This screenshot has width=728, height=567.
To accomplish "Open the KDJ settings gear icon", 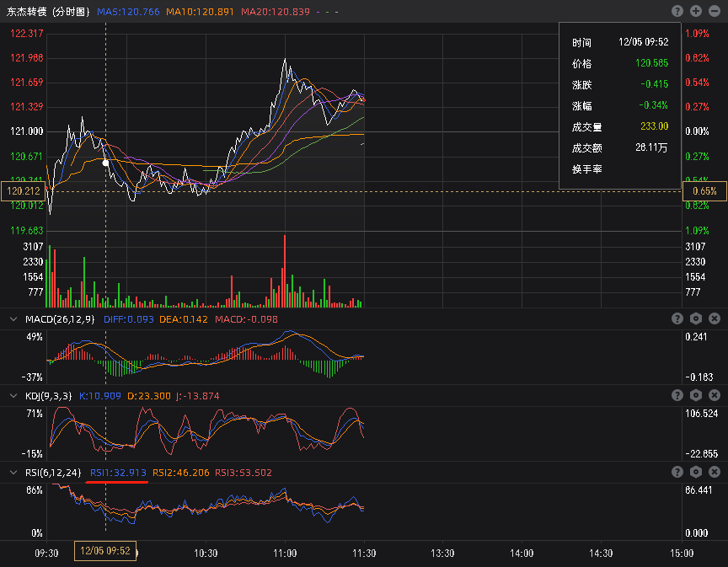I will (694, 394).
